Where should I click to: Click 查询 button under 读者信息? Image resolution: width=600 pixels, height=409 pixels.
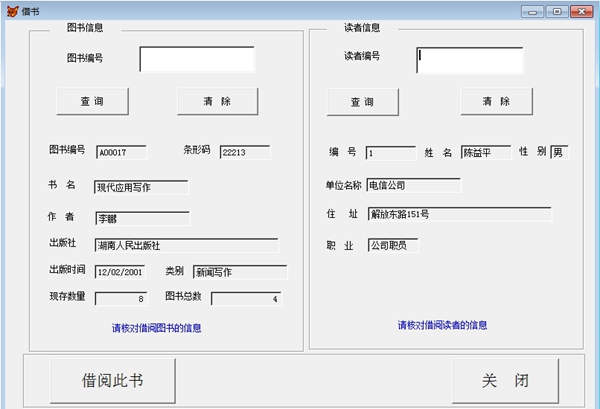point(361,102)
